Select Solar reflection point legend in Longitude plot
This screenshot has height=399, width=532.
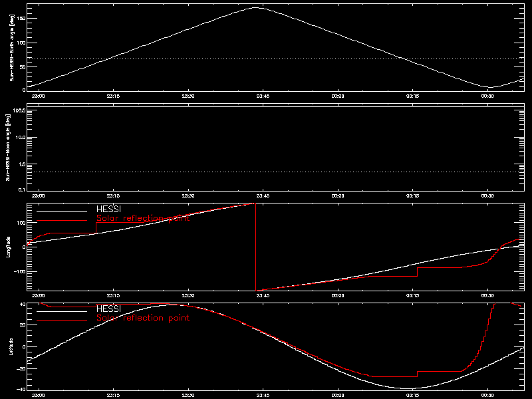coord(143,218)
